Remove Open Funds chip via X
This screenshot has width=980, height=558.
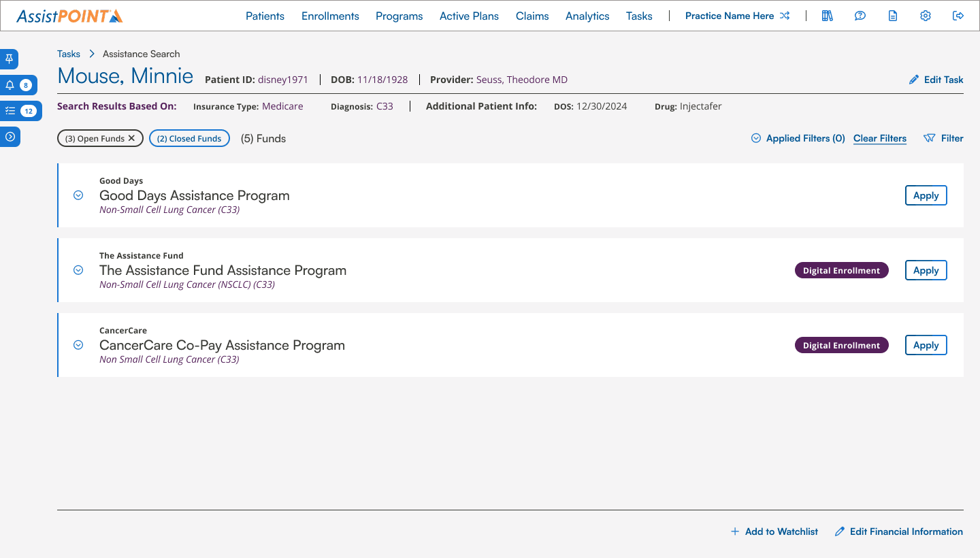[132, 138]
